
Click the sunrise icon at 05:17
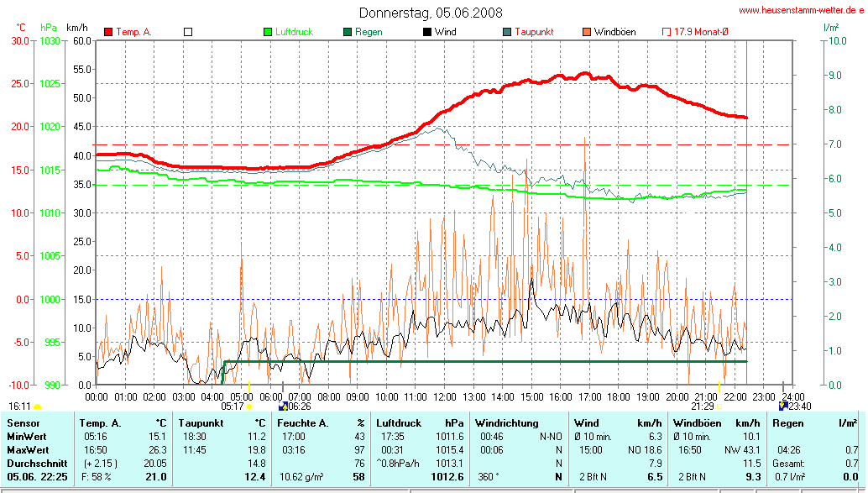tap(248, 406)
